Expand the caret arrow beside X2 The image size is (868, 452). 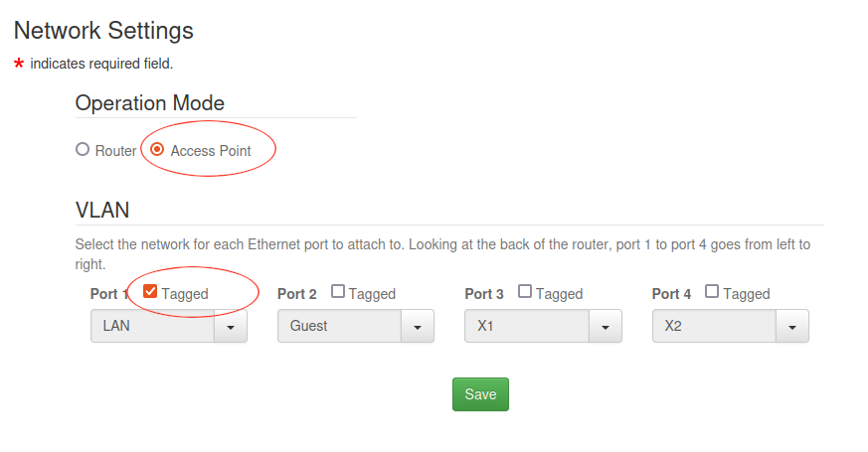pyautogui.click(x=791, y=326)
